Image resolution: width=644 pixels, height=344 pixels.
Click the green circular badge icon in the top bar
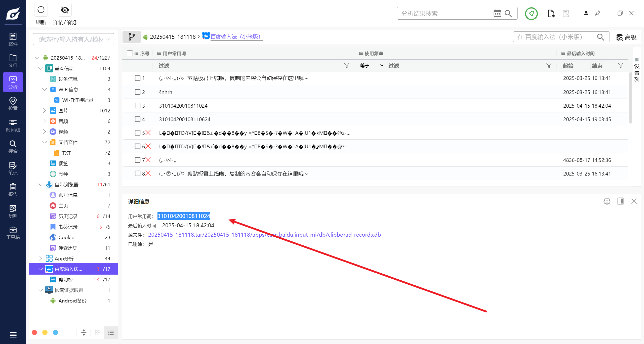(531, 13)
